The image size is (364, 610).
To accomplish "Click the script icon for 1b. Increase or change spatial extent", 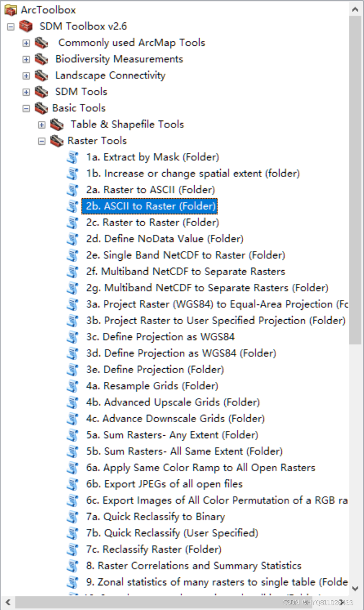I will tap(73, 174).
